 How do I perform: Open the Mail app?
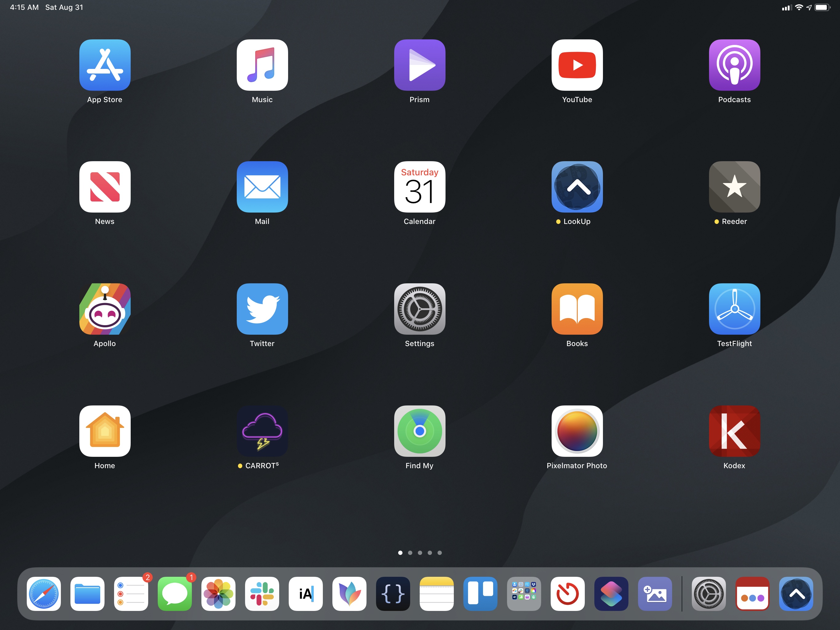(x=262, y=187)
